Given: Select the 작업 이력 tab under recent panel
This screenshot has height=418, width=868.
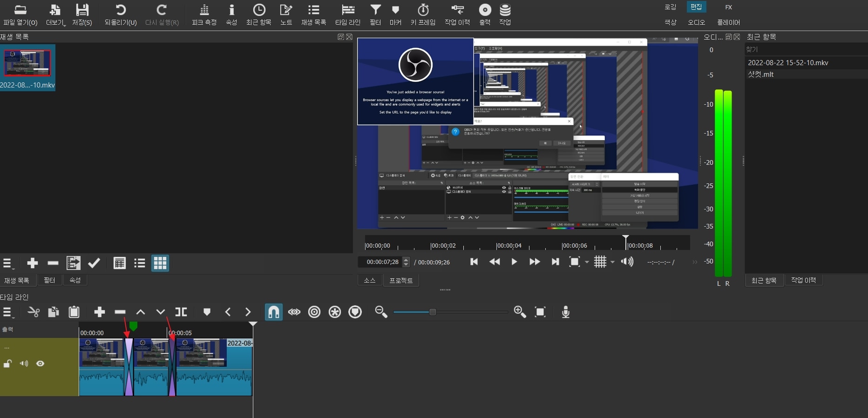Looking at the screenshot, I should tap(804, 280).
